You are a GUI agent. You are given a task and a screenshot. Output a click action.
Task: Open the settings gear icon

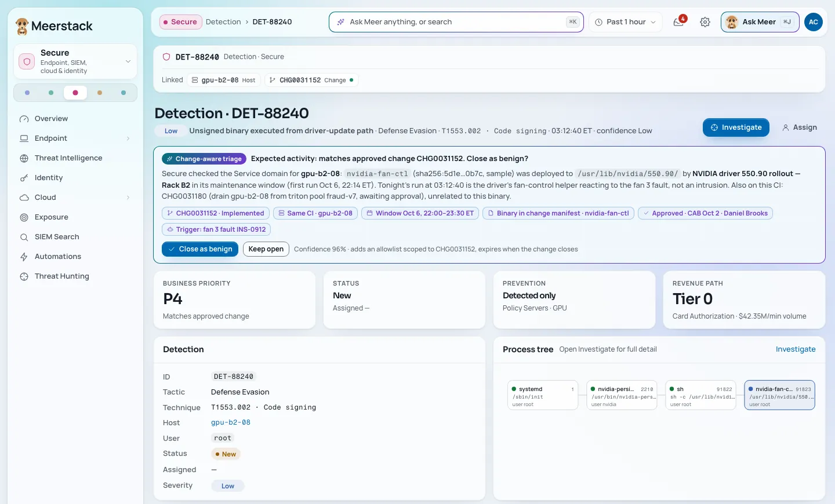(x=705, y=22)
